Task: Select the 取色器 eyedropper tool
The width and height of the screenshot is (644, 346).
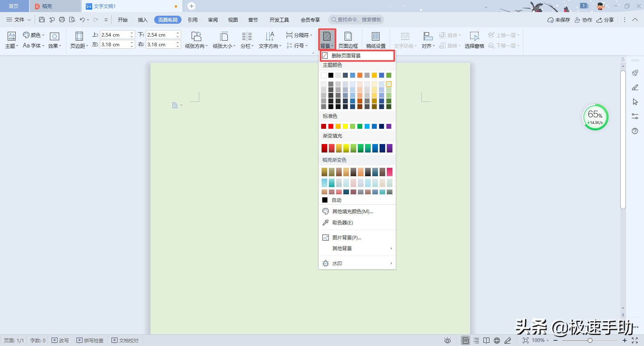Action: (x=342, y=223)
